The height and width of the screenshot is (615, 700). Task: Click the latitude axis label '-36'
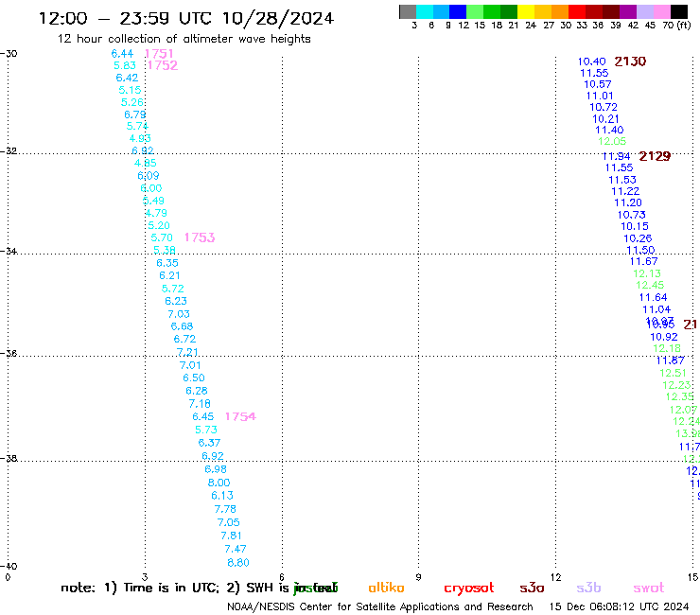(x=9, y=354)
